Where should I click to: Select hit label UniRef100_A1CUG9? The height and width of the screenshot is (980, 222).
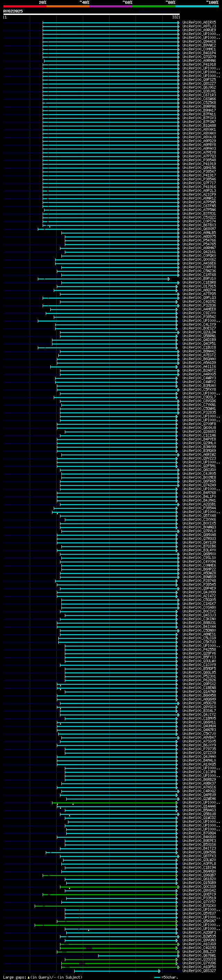pos(199,944)
